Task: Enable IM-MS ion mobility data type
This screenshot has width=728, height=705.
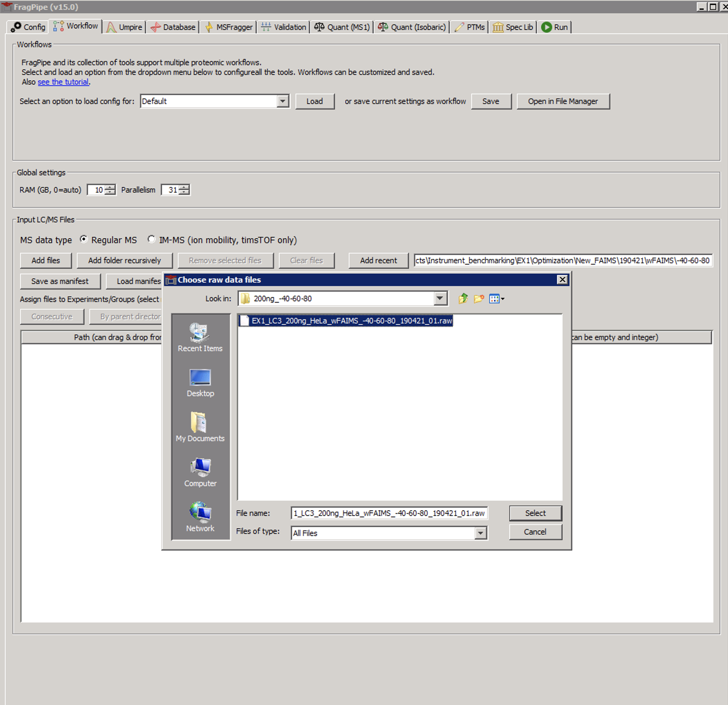Action: click(152, 239)
